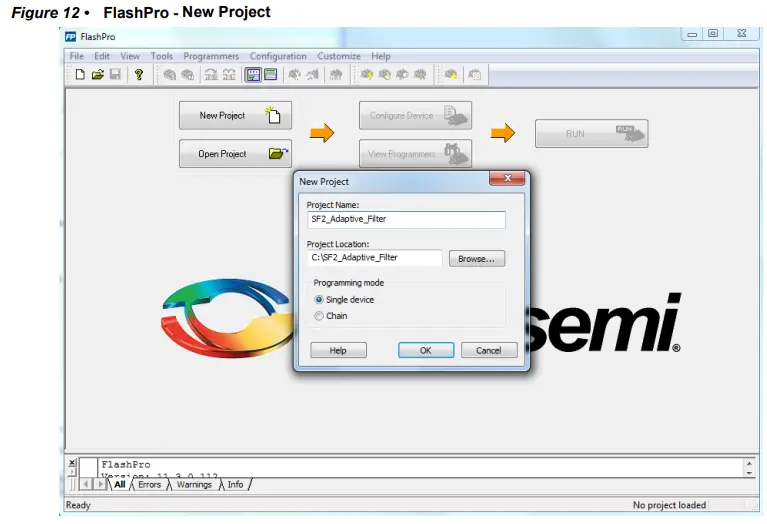
Task: Click the last toolbar icon showing a small calendar chip
Action: tap(474, 75)
